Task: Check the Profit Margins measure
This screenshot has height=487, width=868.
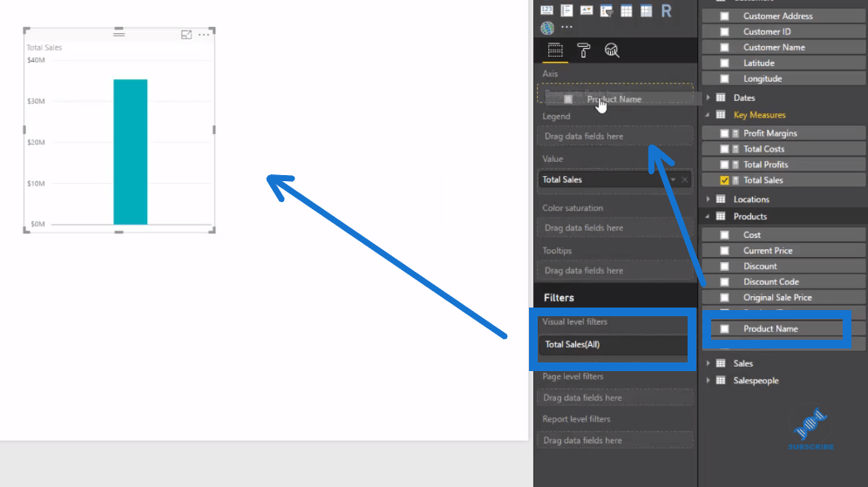Action: click(x=724, y=133)
